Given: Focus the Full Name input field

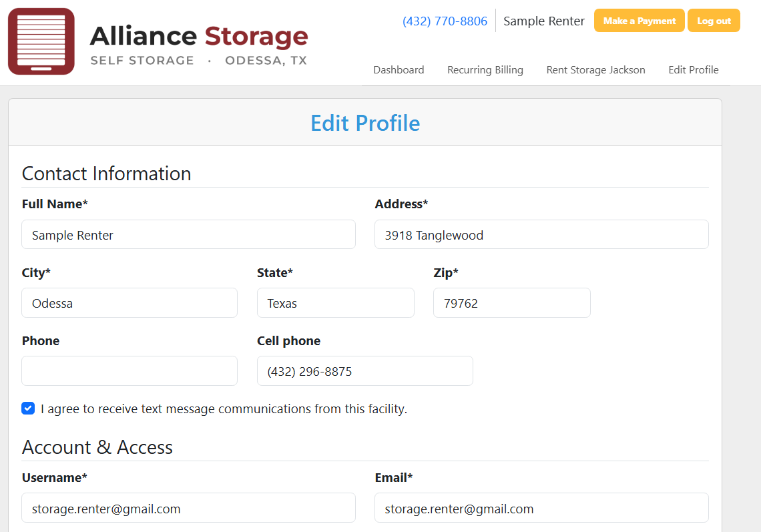Looking at the screenshot, I should point(188,234).
